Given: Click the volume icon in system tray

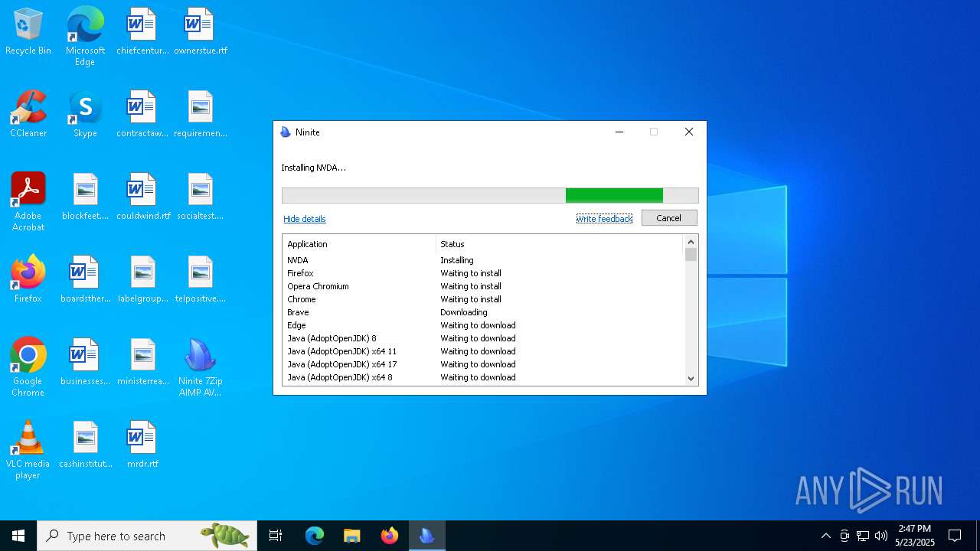Looking at the screenshot, I should 881,536.
